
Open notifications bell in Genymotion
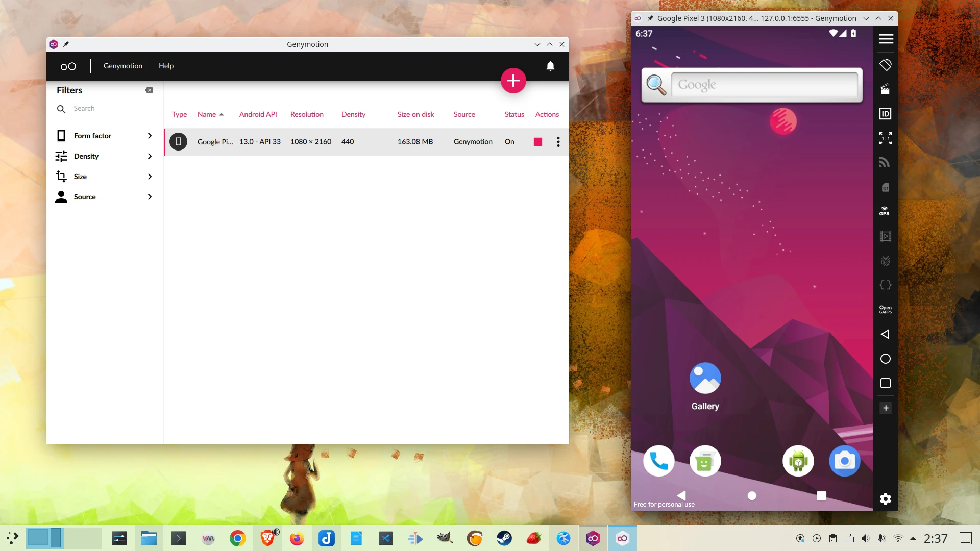[x=550, y=66]
